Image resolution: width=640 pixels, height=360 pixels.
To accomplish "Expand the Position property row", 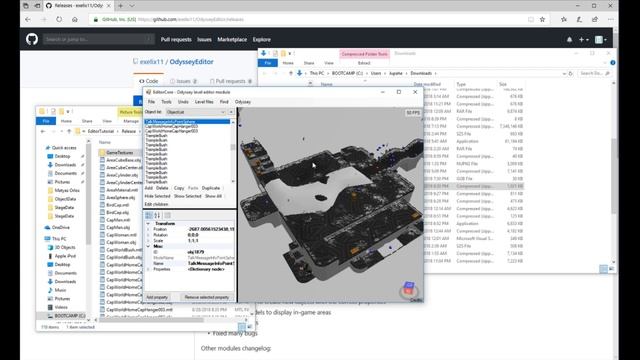I will [x=148, y=229].
